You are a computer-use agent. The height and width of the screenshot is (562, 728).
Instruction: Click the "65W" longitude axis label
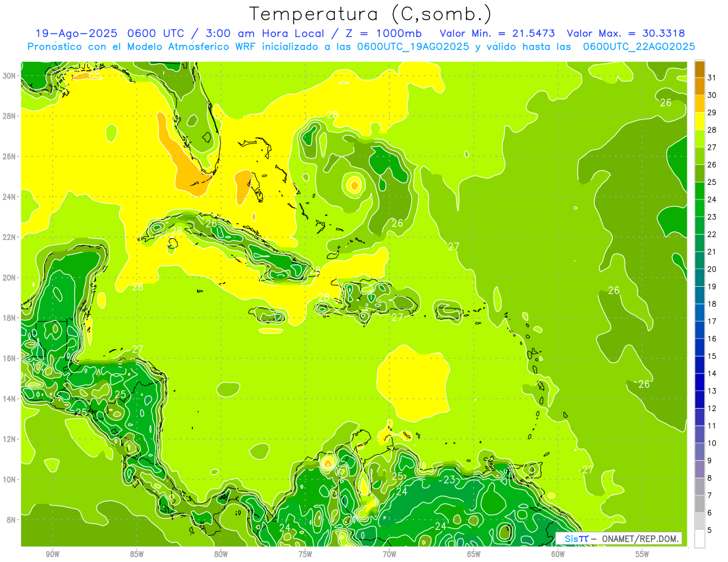tap(474, 554)
